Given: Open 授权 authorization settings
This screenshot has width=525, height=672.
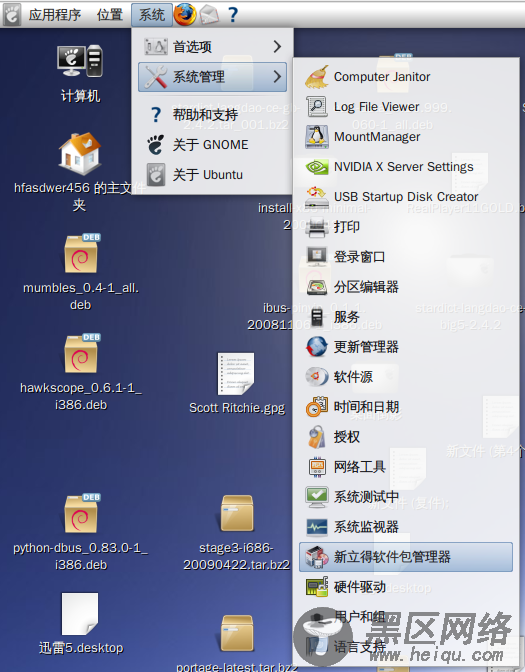Looking at the screenshot, I should click(x=405, y=437).
